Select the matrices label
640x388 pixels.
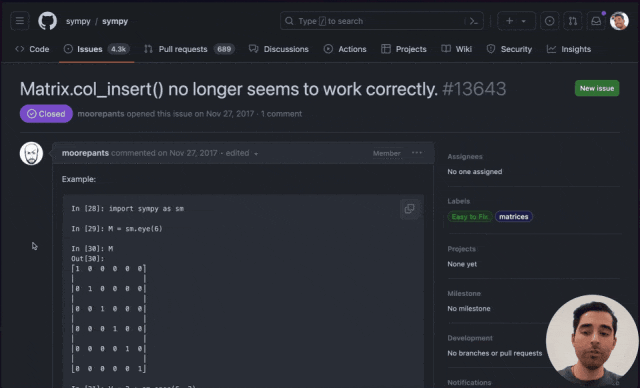[513, 217]
